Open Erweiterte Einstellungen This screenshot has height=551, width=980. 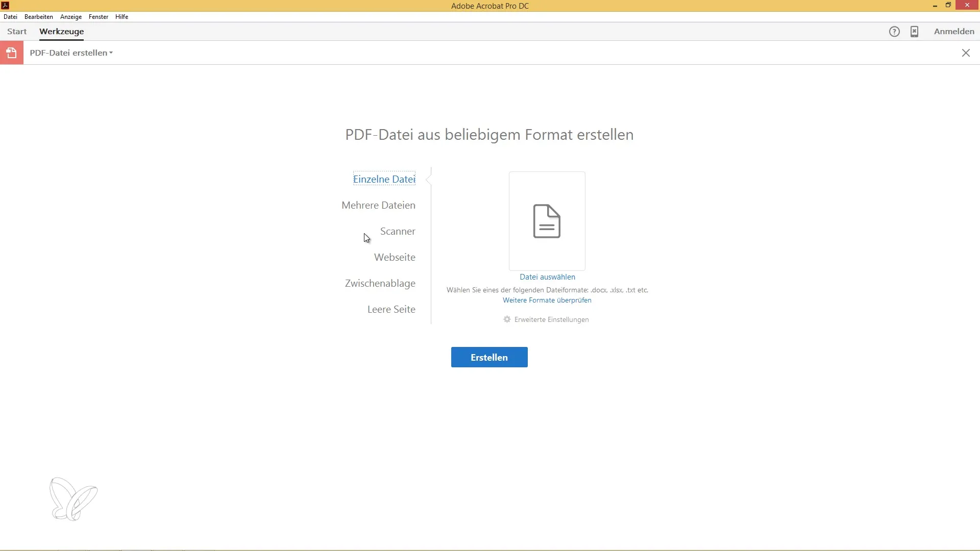point(552,320)
